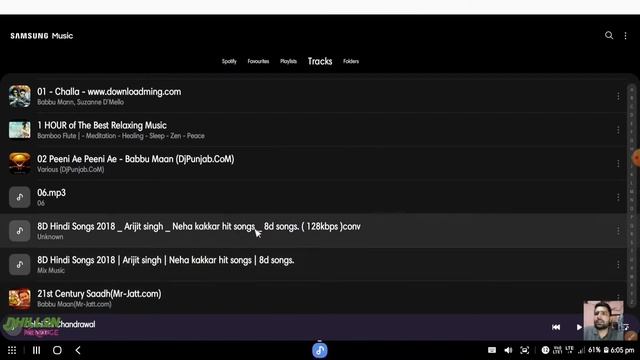Open recent apps from taskbar
This screenshot has height=360, width=640.
tap(36, 350)
